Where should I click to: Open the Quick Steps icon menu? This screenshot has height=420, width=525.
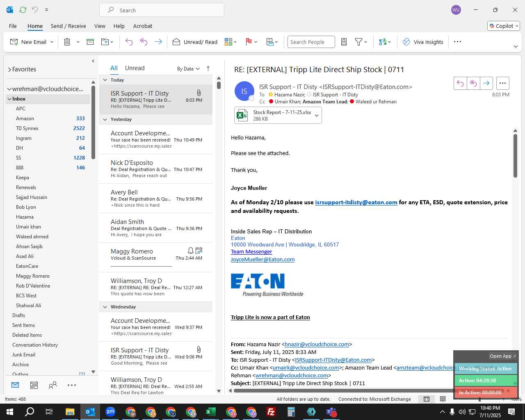272,42
